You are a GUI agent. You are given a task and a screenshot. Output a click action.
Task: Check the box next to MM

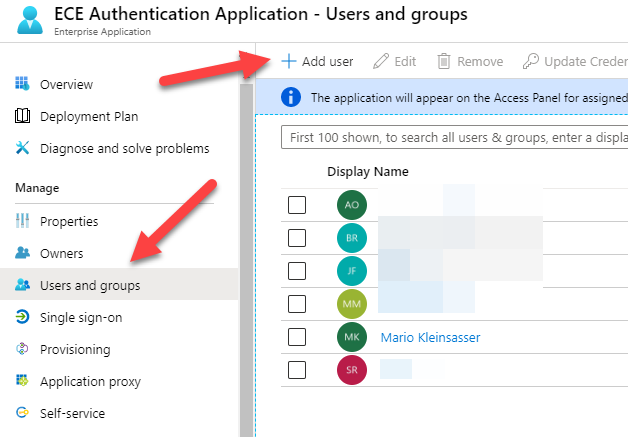(x=297, y=304)
